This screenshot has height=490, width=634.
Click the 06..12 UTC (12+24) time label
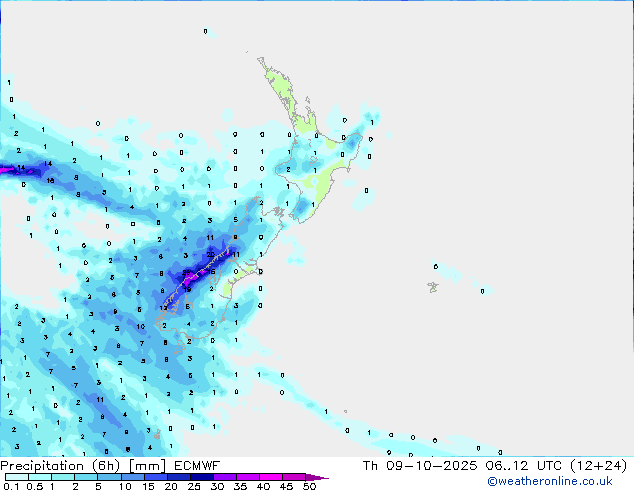click(x=556, y=466)
